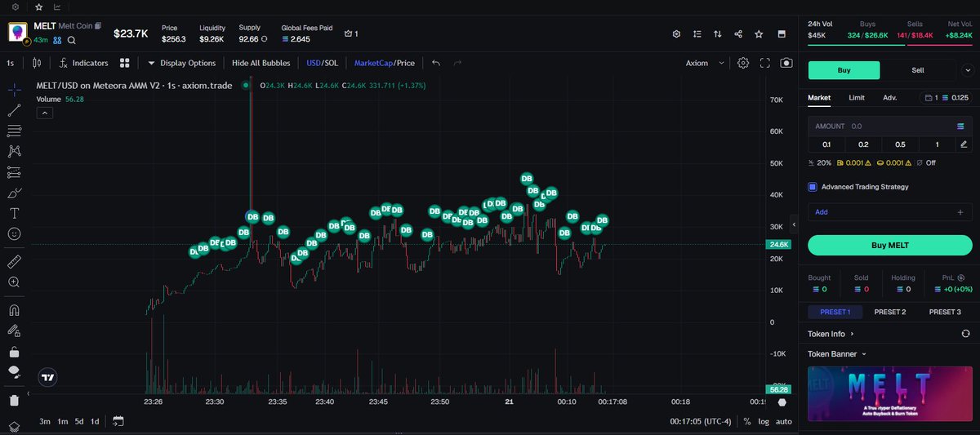This screenshot has height=435, width=980.
Task: Click into the AMOUNT input field
Action: (889, 127)
